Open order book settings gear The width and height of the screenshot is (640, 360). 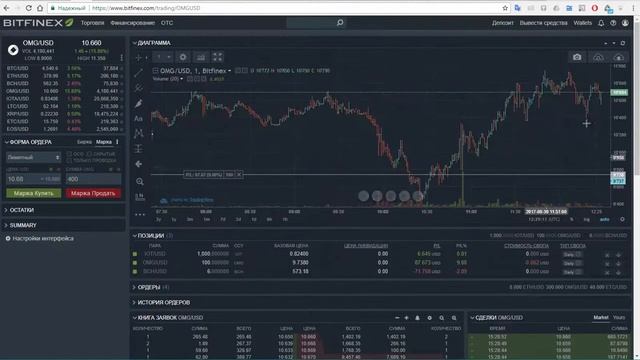[x=429, y=318]
